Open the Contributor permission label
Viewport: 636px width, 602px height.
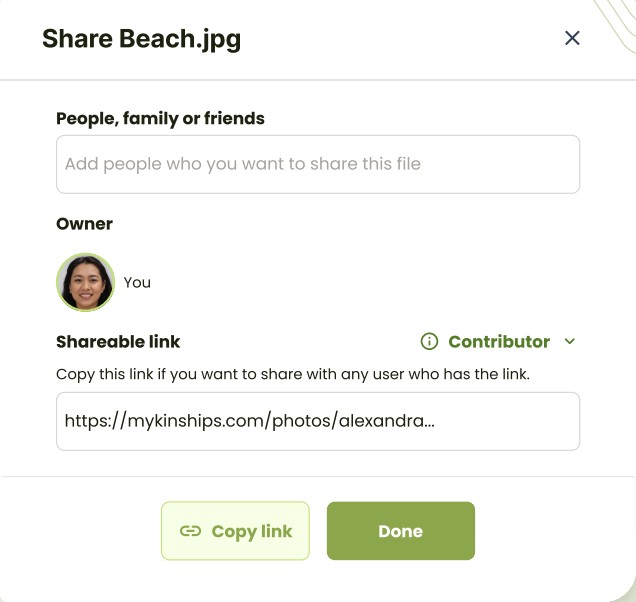tap(499, 342)
